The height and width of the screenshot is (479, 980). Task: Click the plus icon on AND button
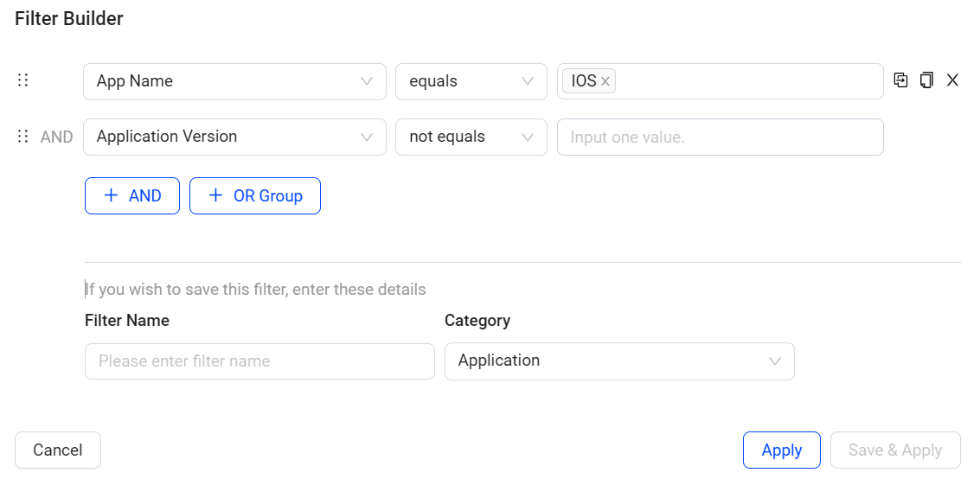coord(111,195)
